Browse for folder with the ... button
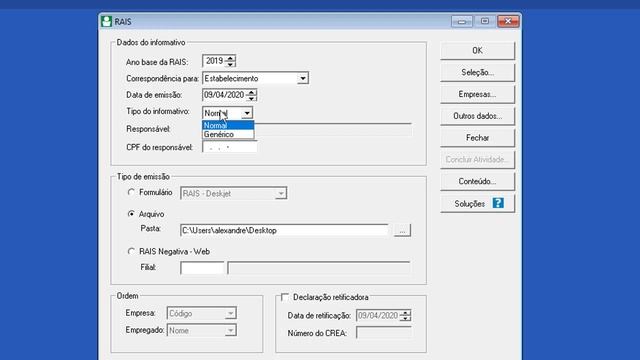640x360 pixels. [402, 231]
